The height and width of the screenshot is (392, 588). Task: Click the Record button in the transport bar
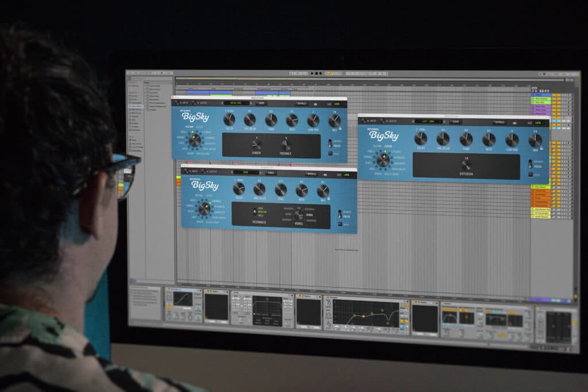(320, 73)
